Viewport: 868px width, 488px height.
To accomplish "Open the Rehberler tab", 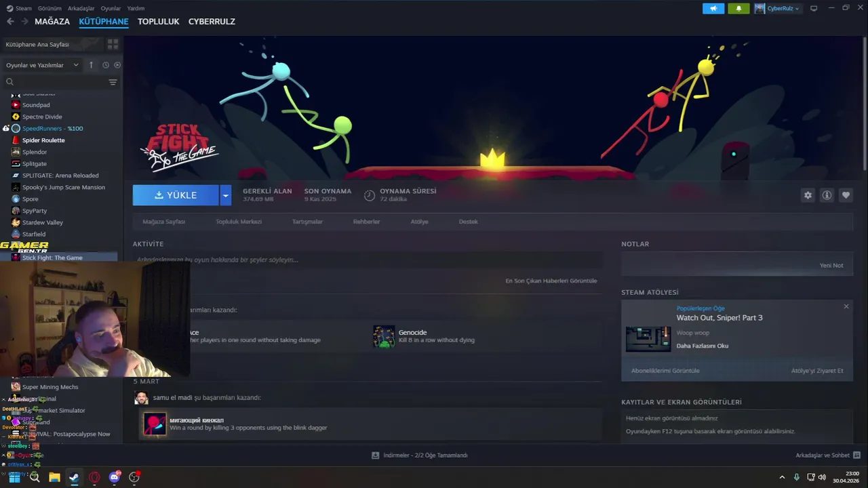I will (x=366, y=222).
